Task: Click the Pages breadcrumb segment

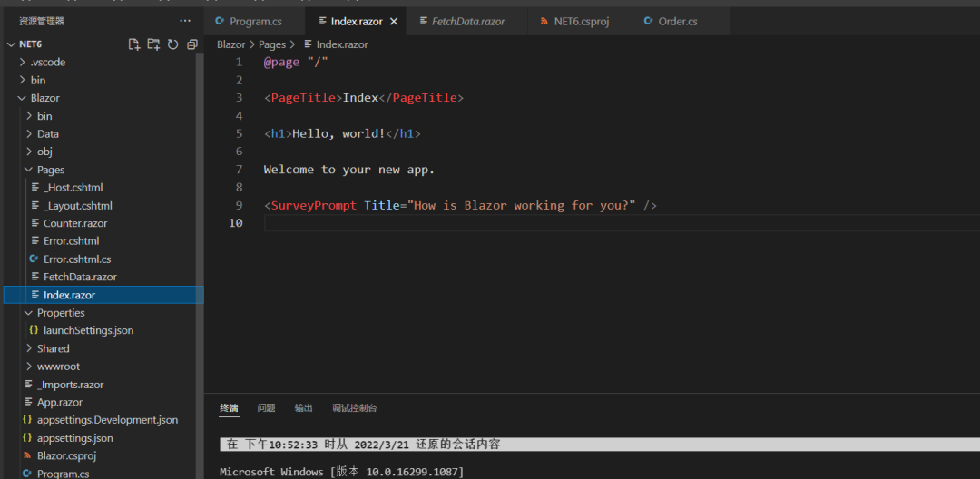Action: (x=272, y=44)
